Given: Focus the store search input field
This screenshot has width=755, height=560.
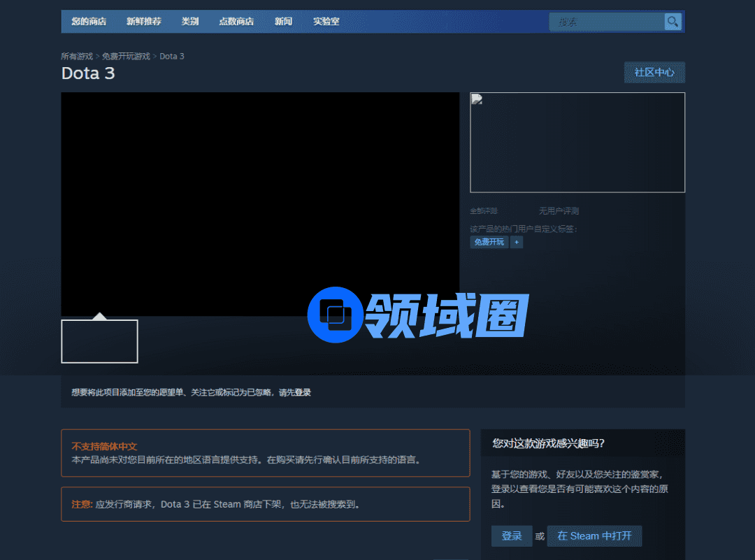Looking at the screenshot, I should click(606, 22).
